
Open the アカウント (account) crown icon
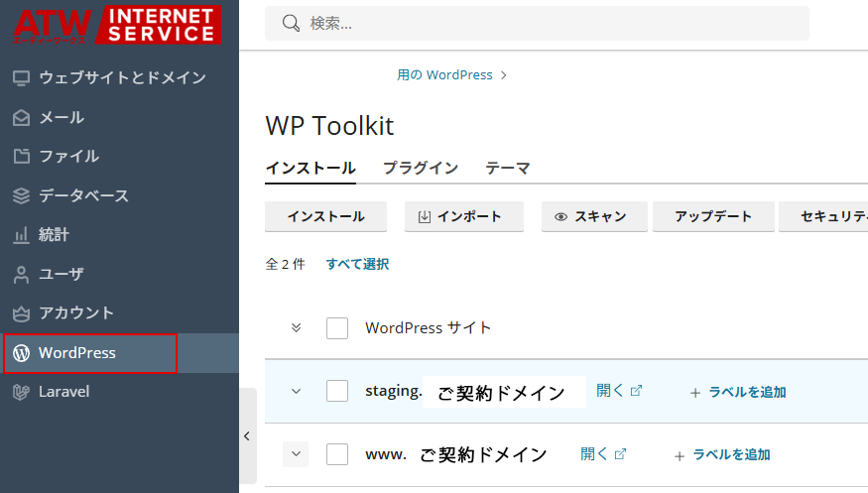coord(21,312)
